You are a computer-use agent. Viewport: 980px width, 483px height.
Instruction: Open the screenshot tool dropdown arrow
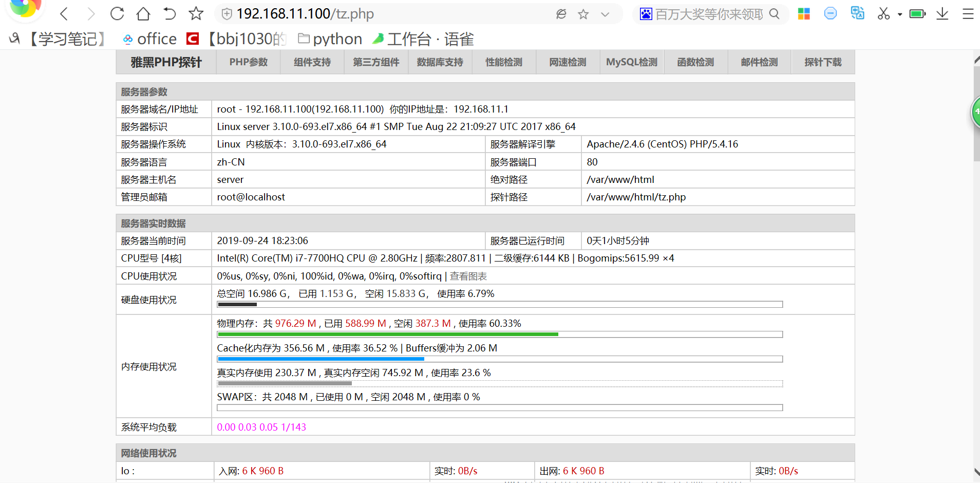[900, 14]
